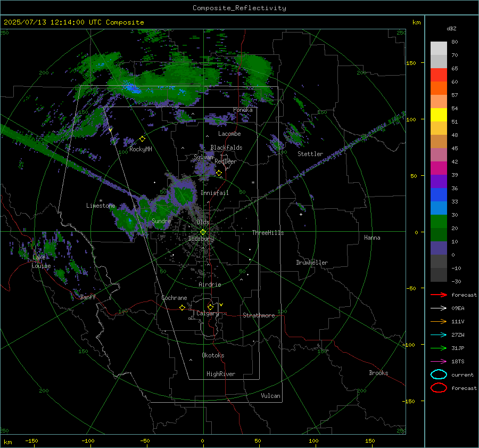Click the Sundre label
Image resolution: width=479 pixels, height=448 pixels.
click(x=161, y=221)
